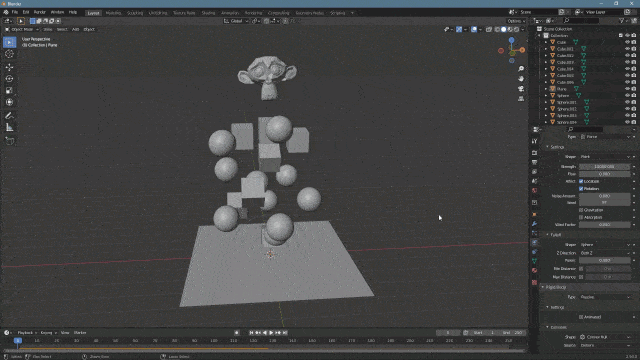The image size is (640, 360).
Task: Collapse the Falloff panel
Action: click(547, 235)
